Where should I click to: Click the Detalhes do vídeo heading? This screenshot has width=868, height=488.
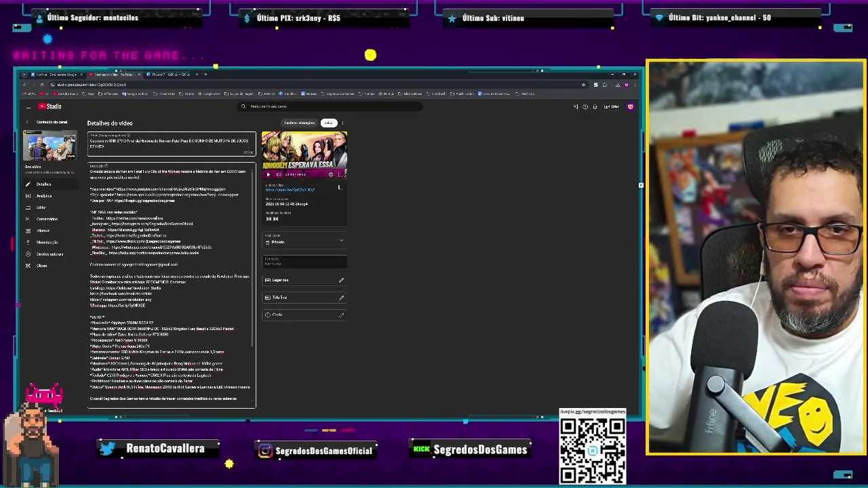110,123
